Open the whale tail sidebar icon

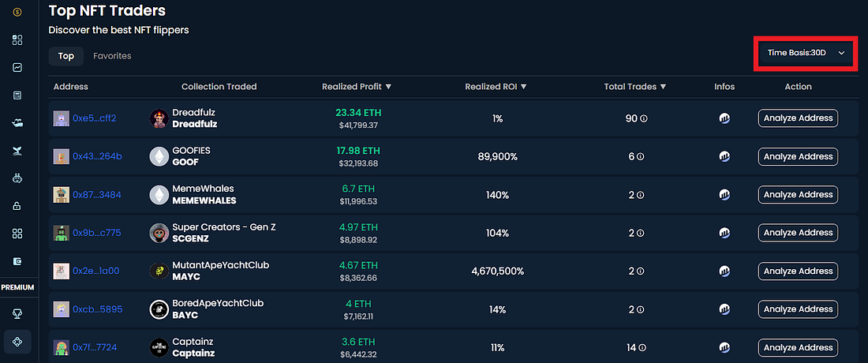(x=17, y=151)
